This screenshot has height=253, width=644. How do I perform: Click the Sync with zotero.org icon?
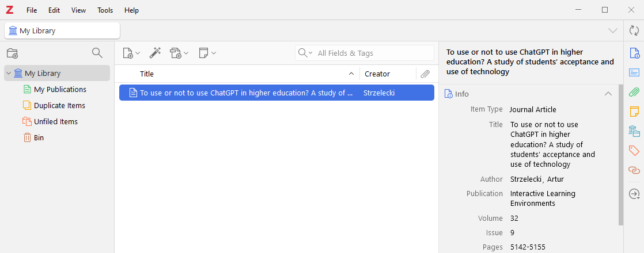coord(634,30)
